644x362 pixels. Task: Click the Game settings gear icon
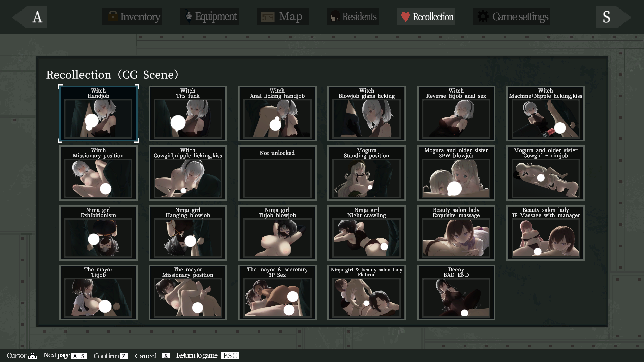(483, 16)
